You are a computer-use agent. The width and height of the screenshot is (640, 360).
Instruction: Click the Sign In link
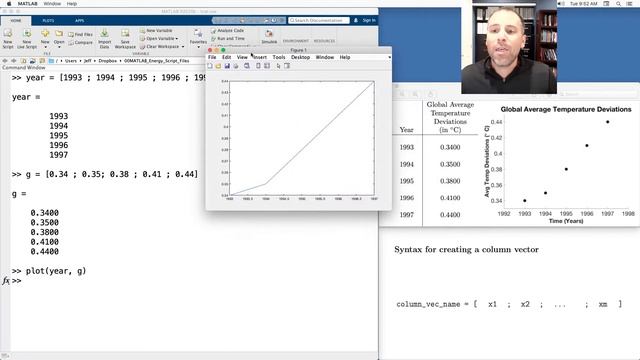pos(369,20)
